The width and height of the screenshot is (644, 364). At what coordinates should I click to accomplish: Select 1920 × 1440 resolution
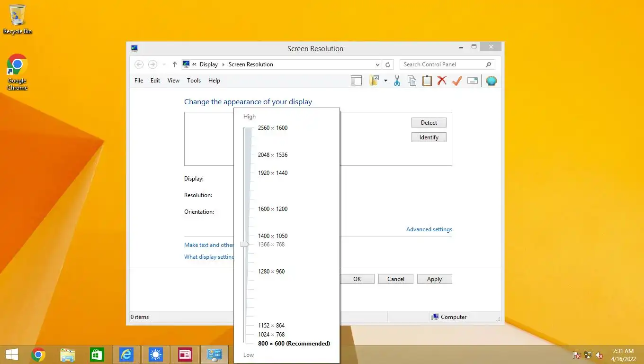(273, 173)
